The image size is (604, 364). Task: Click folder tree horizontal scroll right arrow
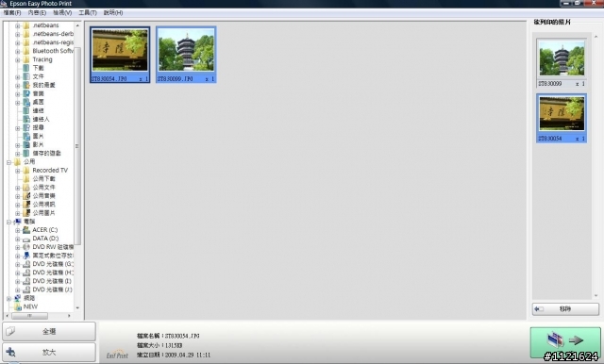69,316
